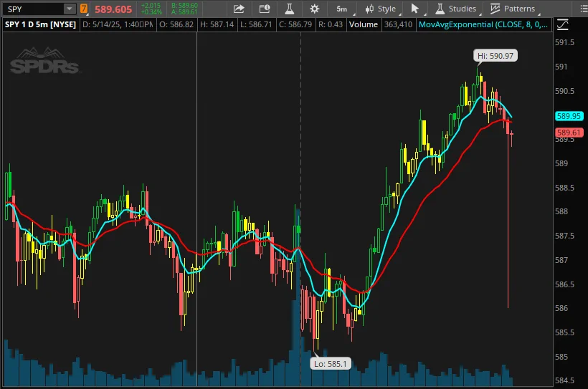Click the C: 586.79 close value
Viewport: 588px width, 389px height.
[x=295, y=25]
